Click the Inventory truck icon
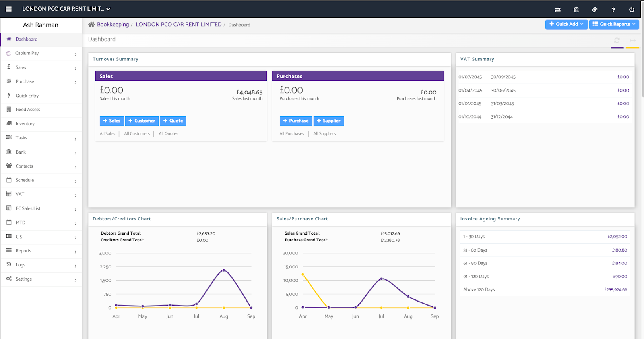Image resolution: width=644 pixels, height=339 pixels. (x=9, y=123)
